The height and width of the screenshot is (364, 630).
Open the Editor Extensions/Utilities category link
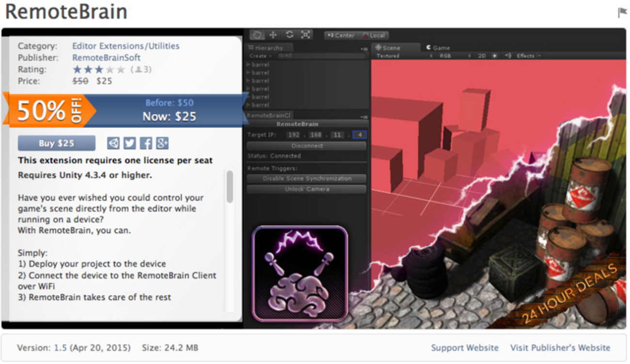pyautogui.click(x=126, y=46)
